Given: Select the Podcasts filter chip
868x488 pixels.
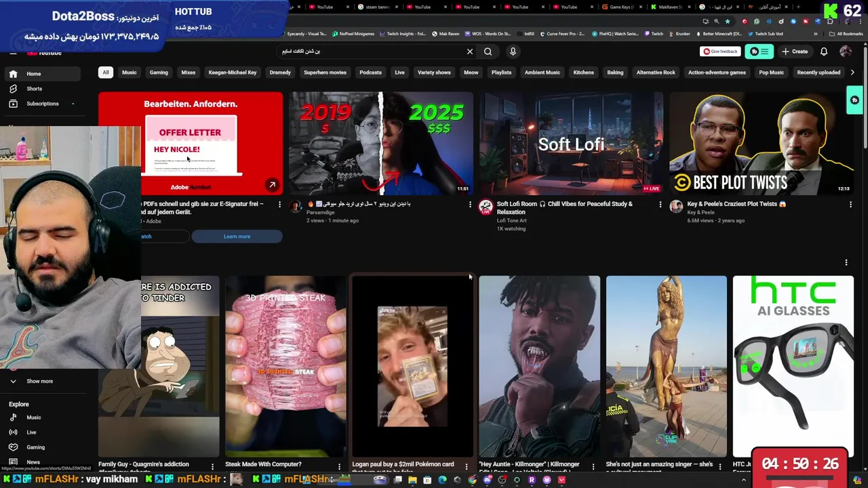Looking at the screenshot, I should 370,73.
